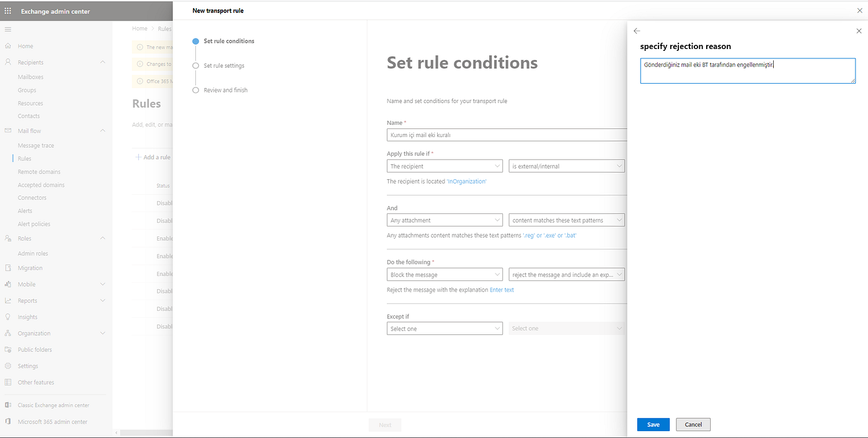Select the 'Review and finish' step circle
868x438 pixels.
point(196,91)
